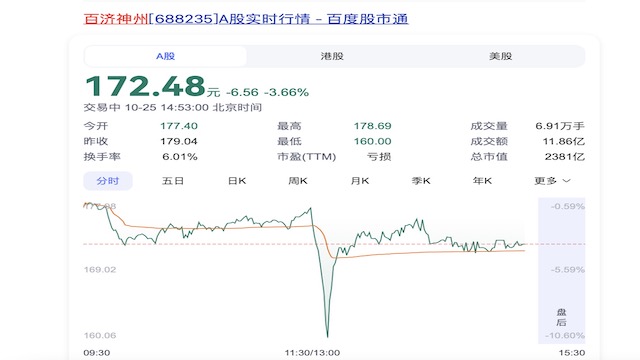Expand the 更多 chart options dropdown
Screen dimensions: 640x360
pos(552,181)
